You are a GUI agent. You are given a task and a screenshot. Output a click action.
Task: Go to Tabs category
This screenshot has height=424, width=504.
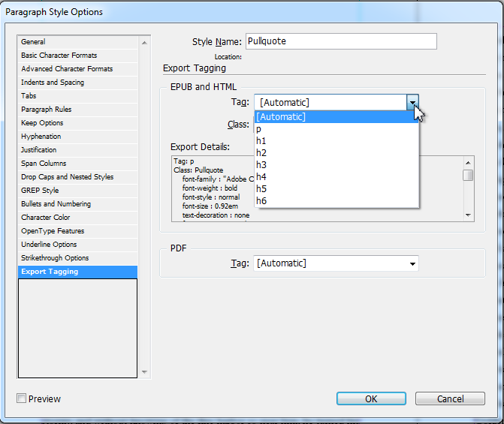pyautogui.click(x=78, y=96)
